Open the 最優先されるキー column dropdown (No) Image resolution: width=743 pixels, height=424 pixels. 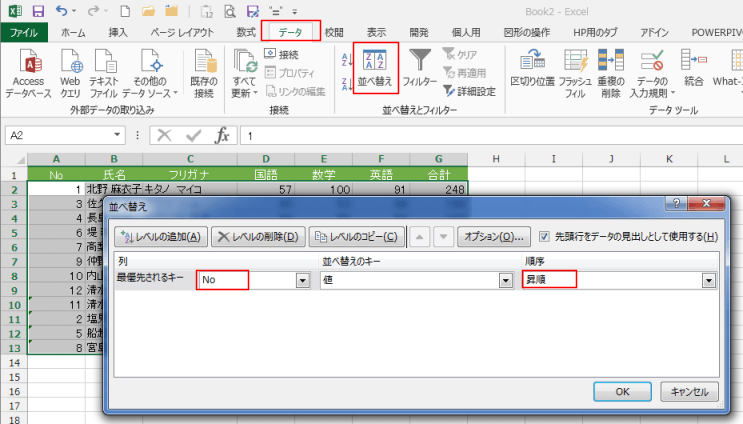pyautogui.click(x=303, y=280)
